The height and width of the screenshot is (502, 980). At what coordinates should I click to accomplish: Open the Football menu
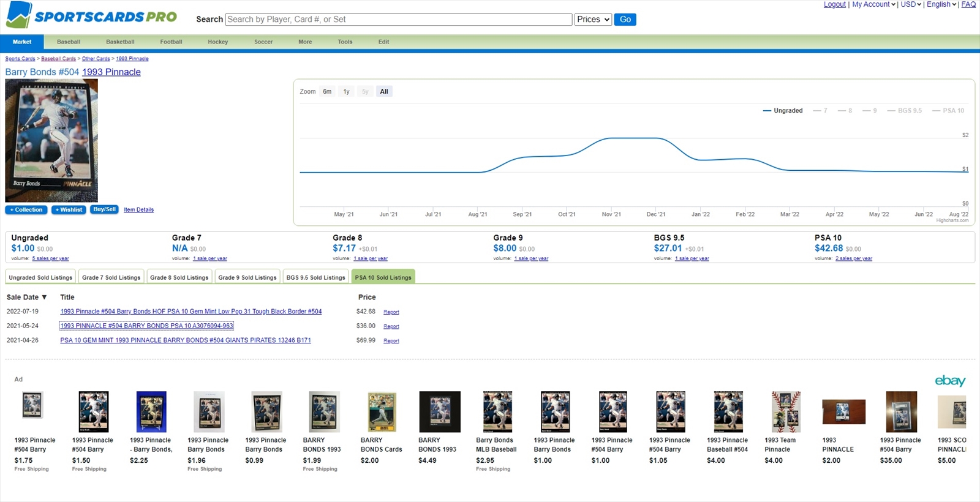pos(171,42)
